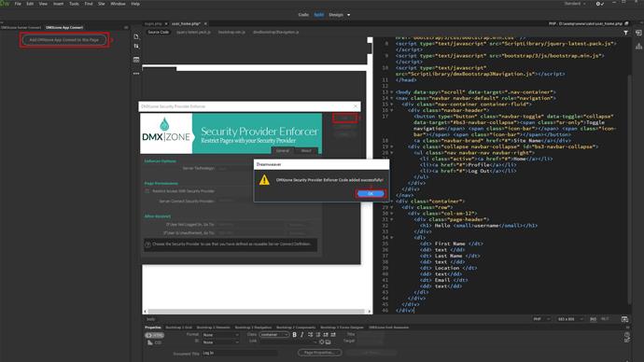Viewport: 644px width, 362px height.
Task: Toggle Bold formatting in Properties panel
Action: tap(295, 335)
